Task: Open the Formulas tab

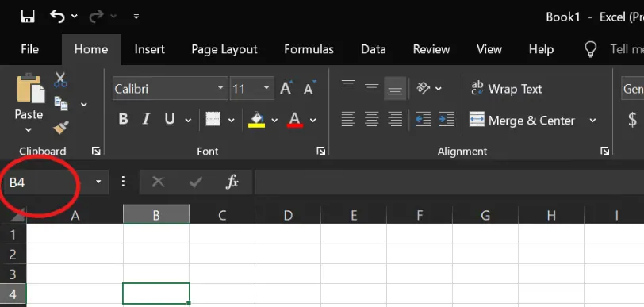Action: [x=309, y=49]
